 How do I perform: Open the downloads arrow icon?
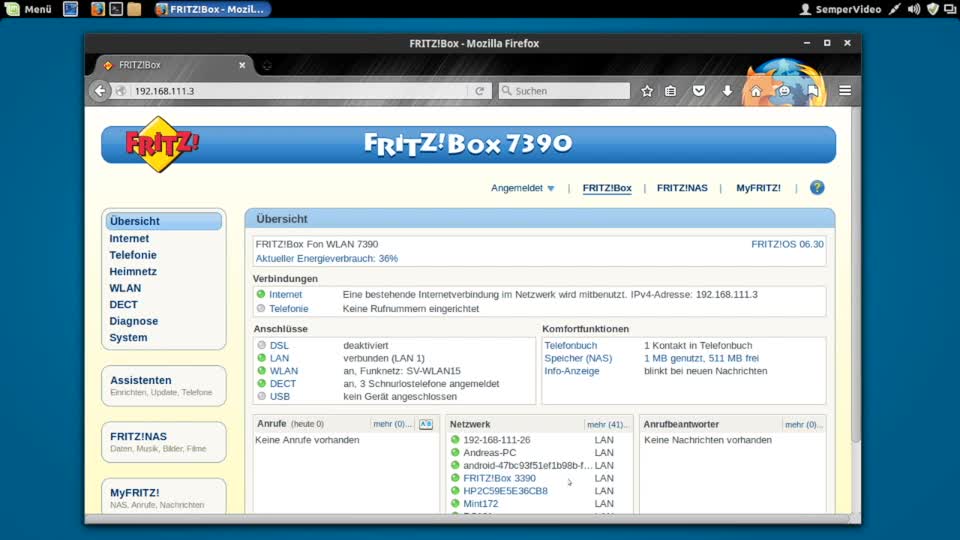[x=727, y=91]
